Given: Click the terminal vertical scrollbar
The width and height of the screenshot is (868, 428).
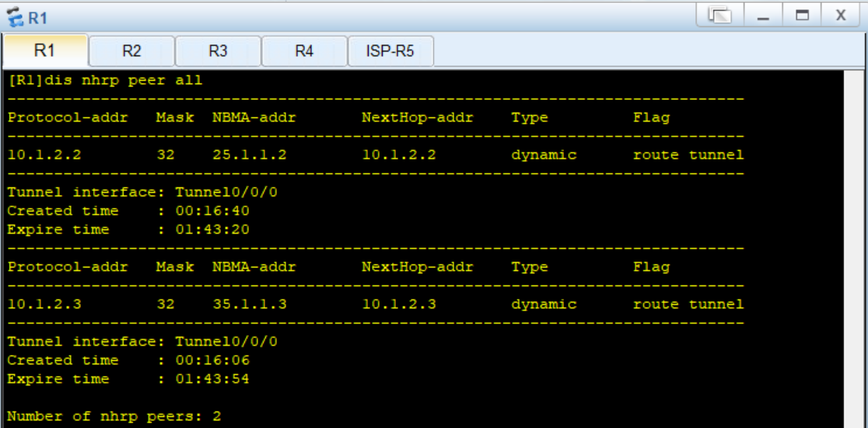Looking at the screenshot, I should [855, 248].
